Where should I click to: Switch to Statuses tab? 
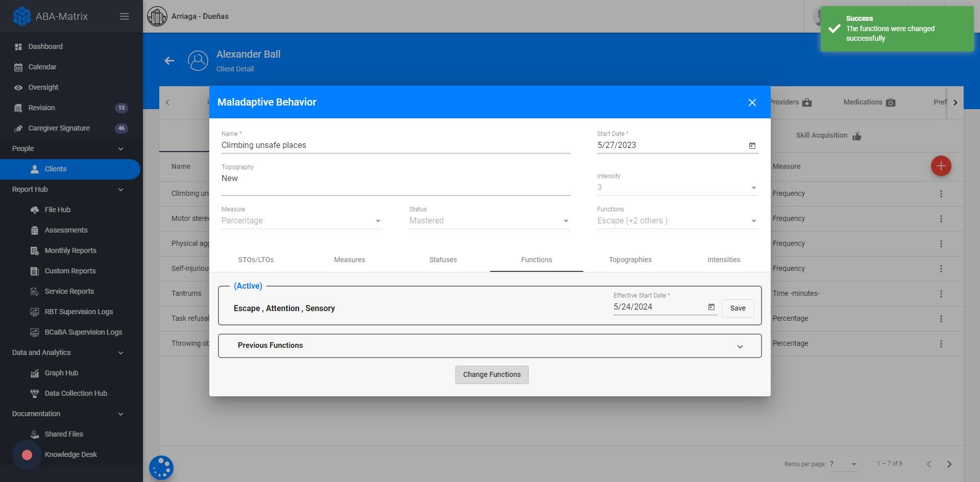(x=443, y=260)
